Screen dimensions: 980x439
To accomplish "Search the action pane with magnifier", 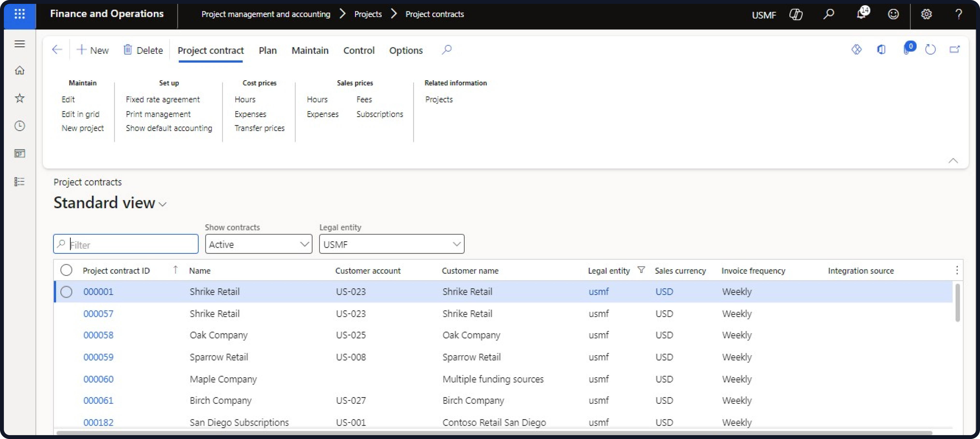I will tap(447, 50).
